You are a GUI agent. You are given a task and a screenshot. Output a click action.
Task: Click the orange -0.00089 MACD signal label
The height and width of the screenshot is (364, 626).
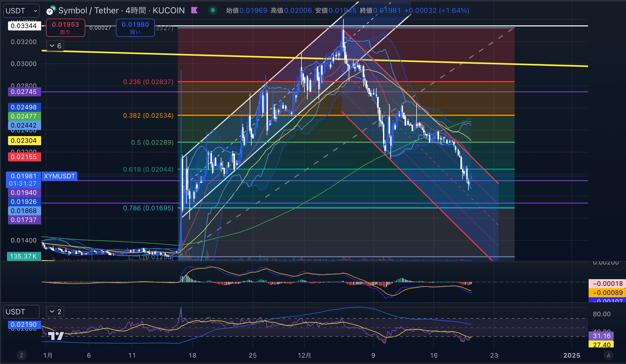tap(607, 293)
